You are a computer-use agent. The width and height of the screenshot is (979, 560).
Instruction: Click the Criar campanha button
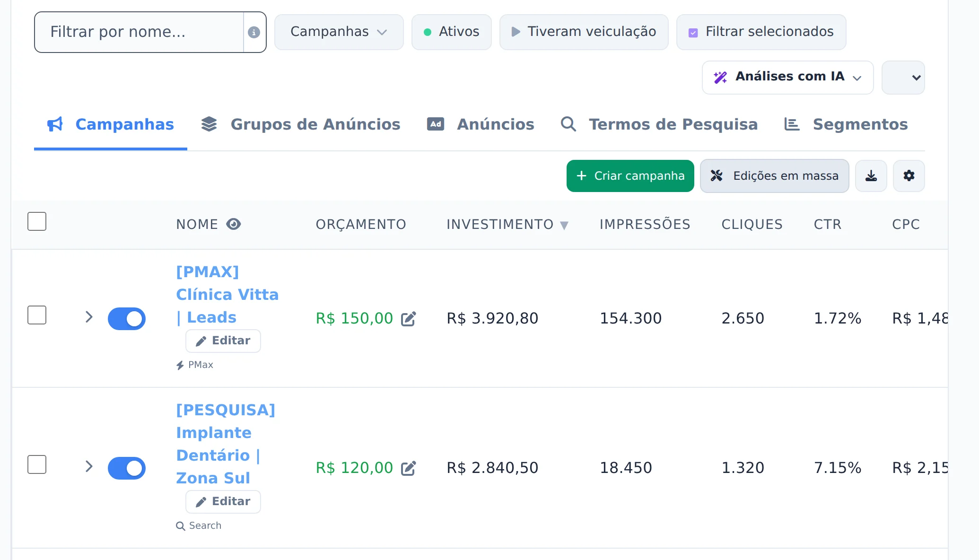pyautogui.click(x=630, y=176)
